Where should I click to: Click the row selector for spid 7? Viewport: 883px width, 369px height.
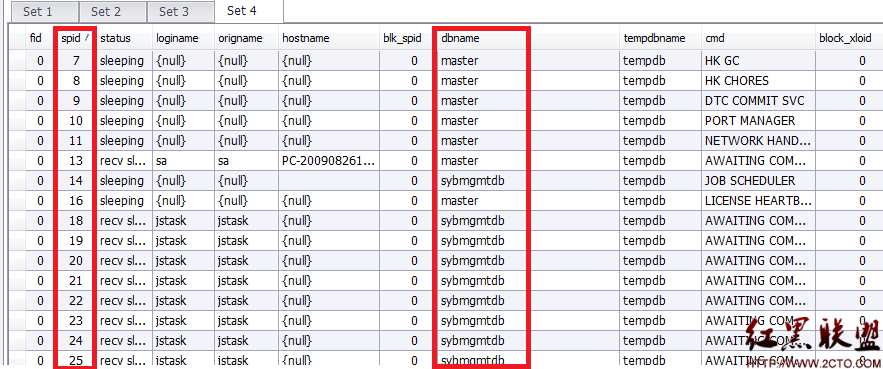point(17,61)
